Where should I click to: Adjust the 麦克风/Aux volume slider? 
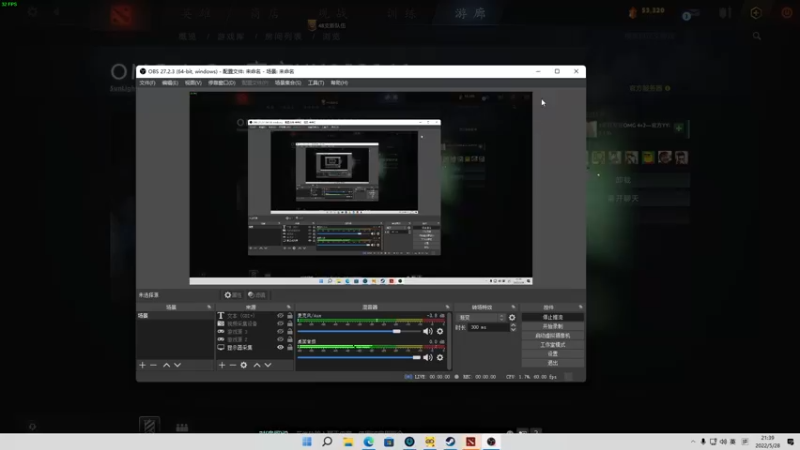[x=359, y=332]
